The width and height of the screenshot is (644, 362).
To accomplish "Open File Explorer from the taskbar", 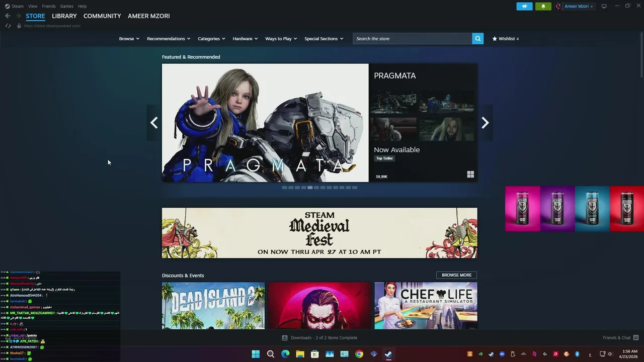I will pos(300,354).
